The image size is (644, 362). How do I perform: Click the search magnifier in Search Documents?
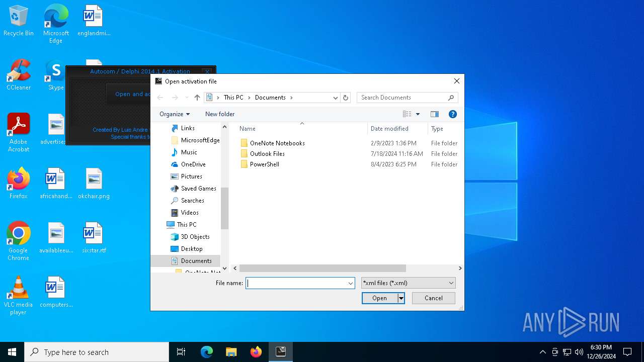[451, 98]
